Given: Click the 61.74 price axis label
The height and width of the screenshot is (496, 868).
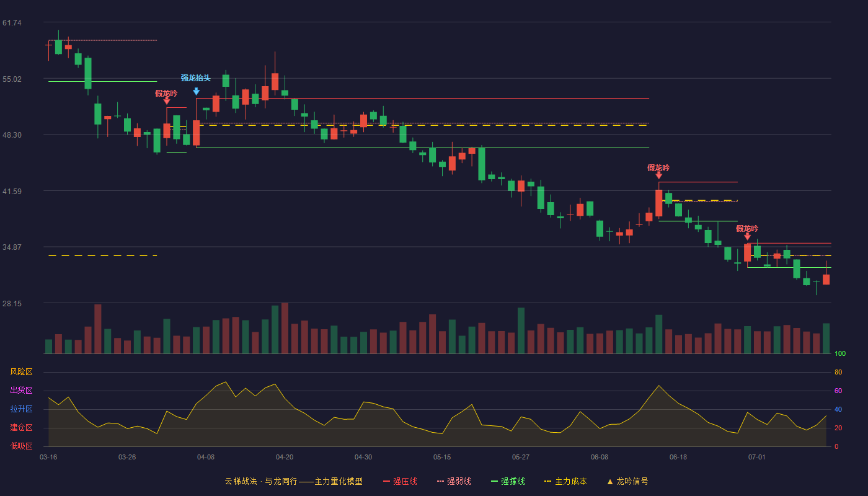Looking at the screenshot, I should (x=12, y=23).
